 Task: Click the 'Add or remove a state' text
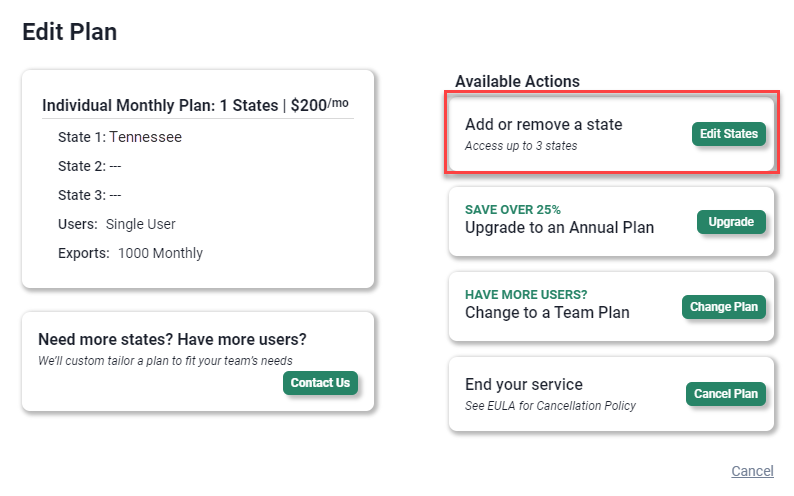coord(543,125)
